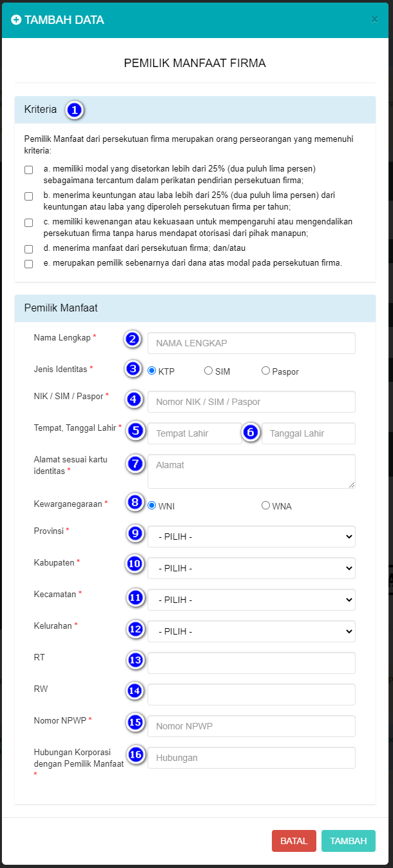Click the Tanggal Lahir date field
Image resolution: width=393 pixels, height=868 pixels.
tap(308, 433)
